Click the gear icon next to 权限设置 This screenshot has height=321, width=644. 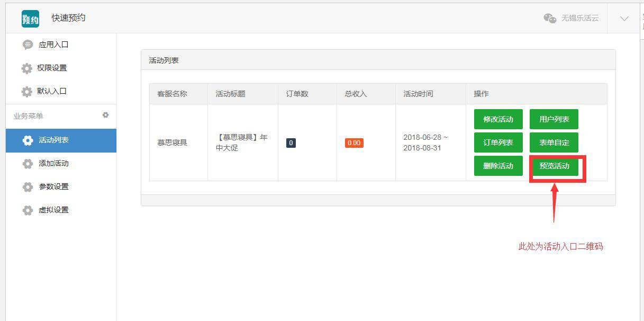point(28,68)
